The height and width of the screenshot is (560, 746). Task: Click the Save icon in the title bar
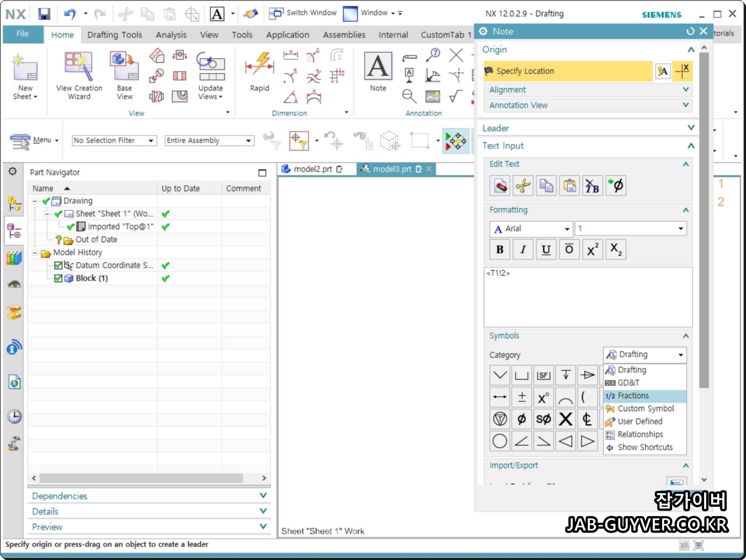coord(44,14)
